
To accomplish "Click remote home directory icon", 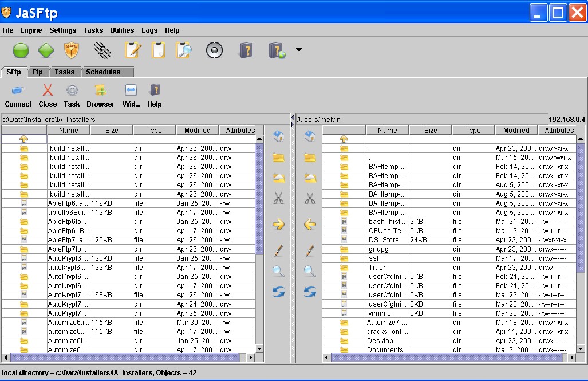I will tap(310, 136).
